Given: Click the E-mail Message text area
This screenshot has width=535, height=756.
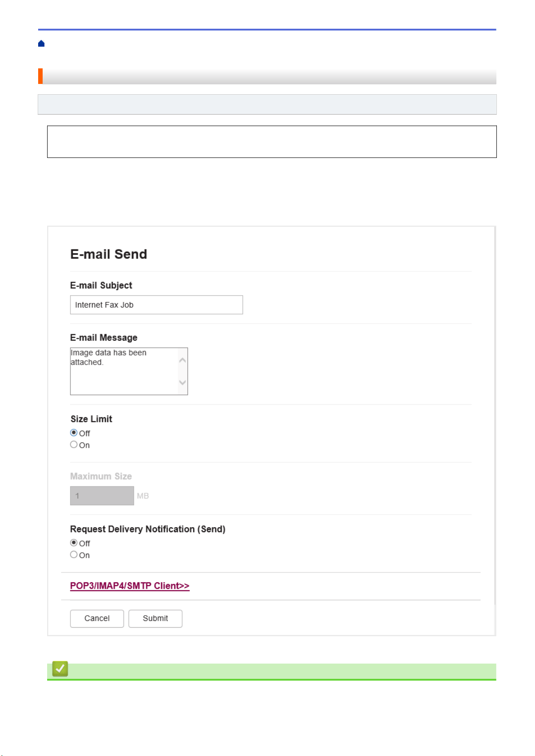Looking at the screenshot, I should tap(124, 371).
